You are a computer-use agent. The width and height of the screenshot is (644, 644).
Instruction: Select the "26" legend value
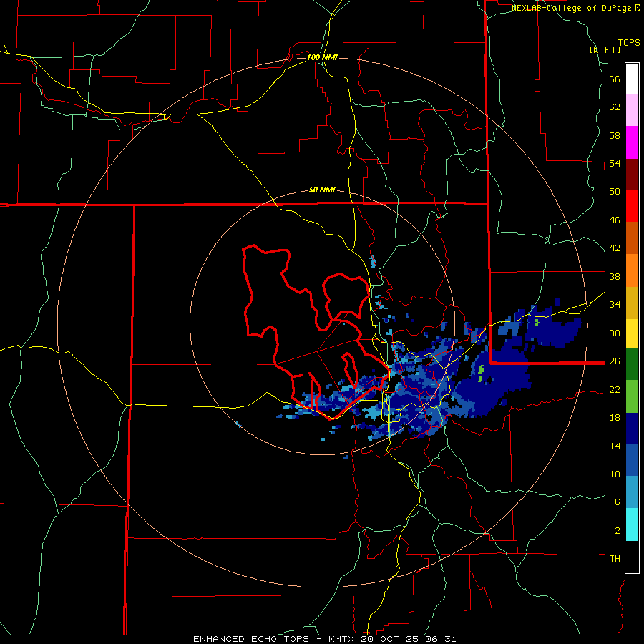click(x=615, y=361)
